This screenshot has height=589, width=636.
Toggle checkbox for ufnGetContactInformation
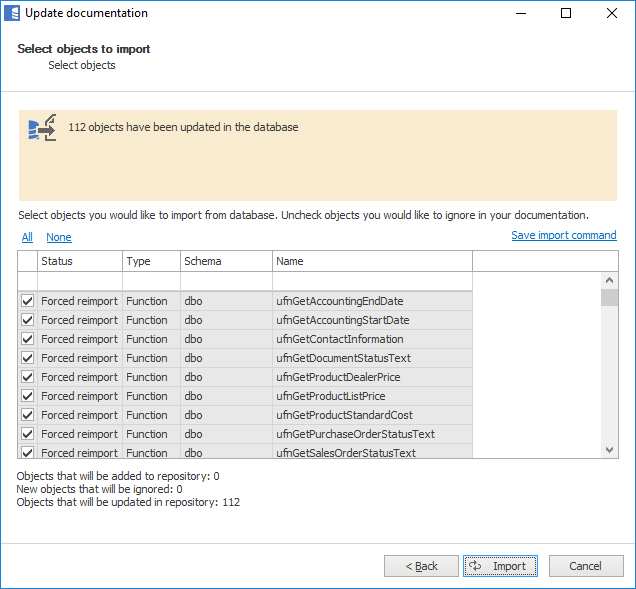(x=27, y=339)
